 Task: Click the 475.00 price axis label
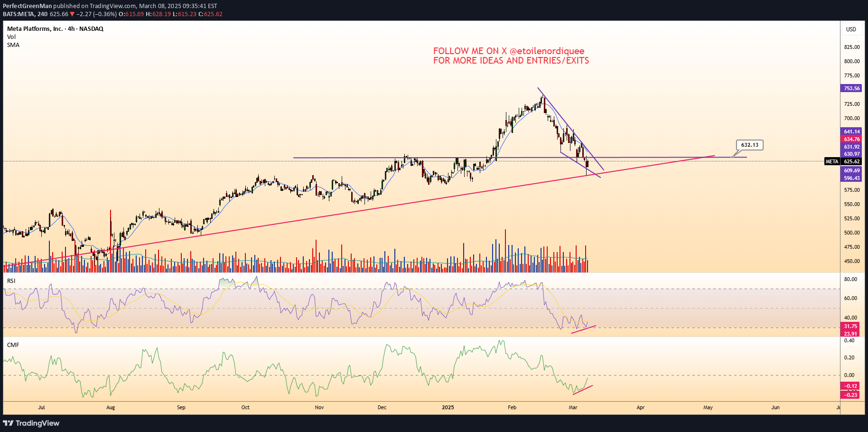[852, 247]
